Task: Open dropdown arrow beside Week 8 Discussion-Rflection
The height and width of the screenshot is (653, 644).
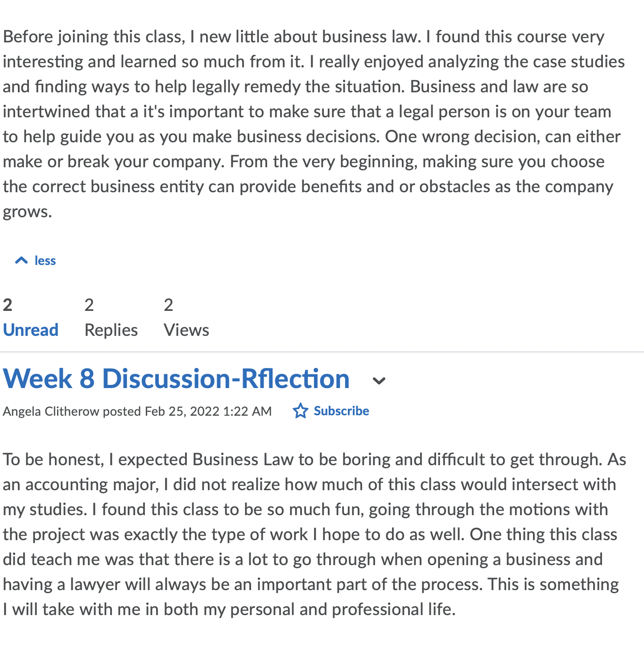Action: click(379, 381)
